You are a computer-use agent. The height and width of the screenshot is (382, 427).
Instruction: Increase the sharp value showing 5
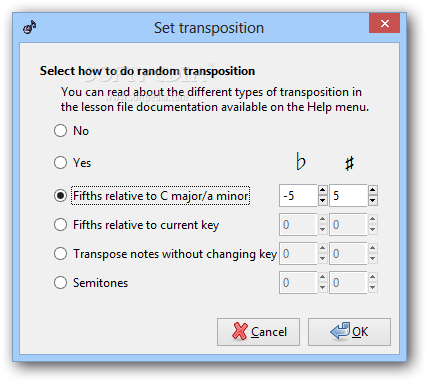(373, 190)
